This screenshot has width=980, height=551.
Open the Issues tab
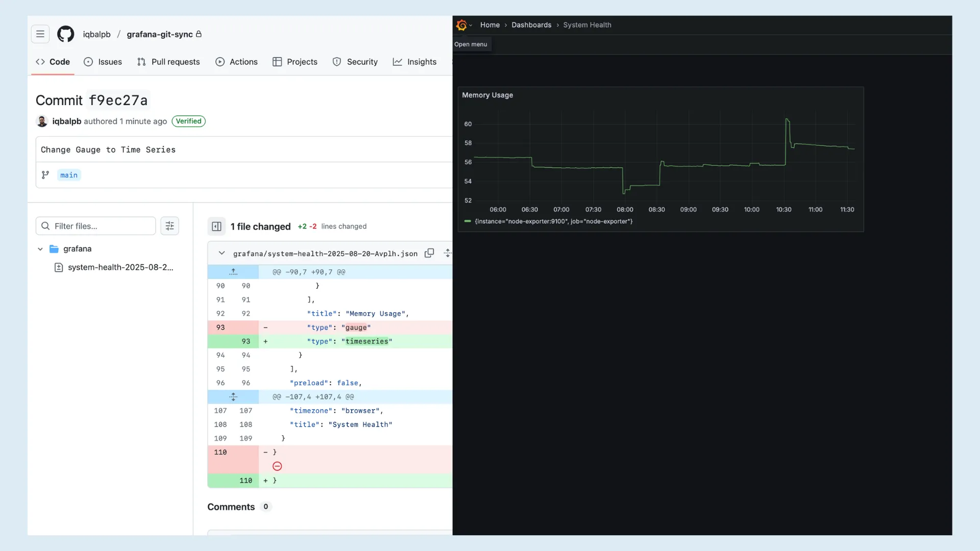[103, 62]
